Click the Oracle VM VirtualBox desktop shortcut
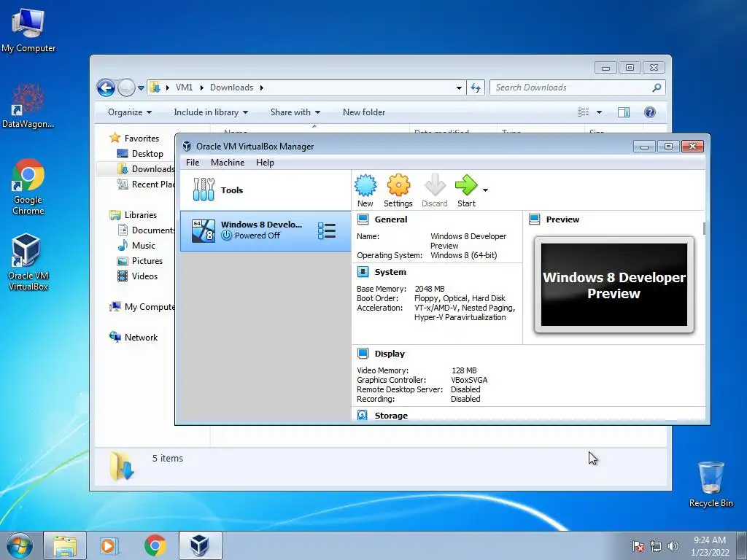Image resolution: width=747 pixels, height=560 pixels. point(28,262)
